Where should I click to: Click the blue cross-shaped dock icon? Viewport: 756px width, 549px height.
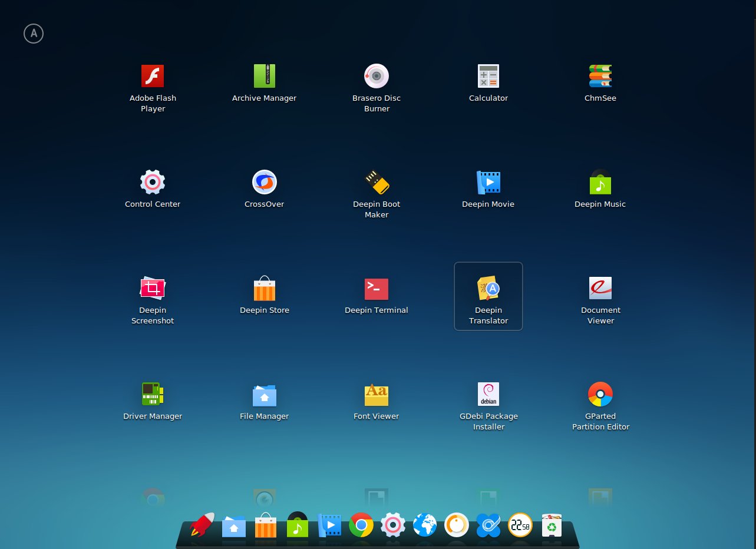coord(488,525)
